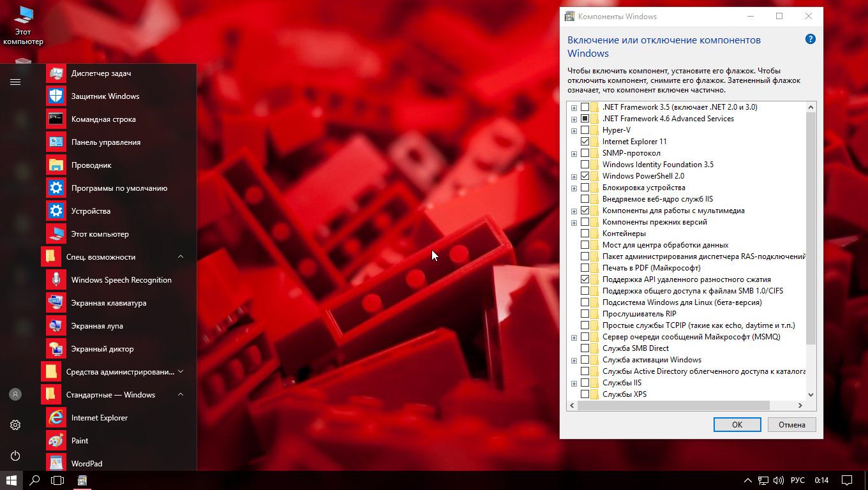The width and height of the screenshot is (868, 490).
Task: Open user account icon in Start menu
Action: pos(15,394)
